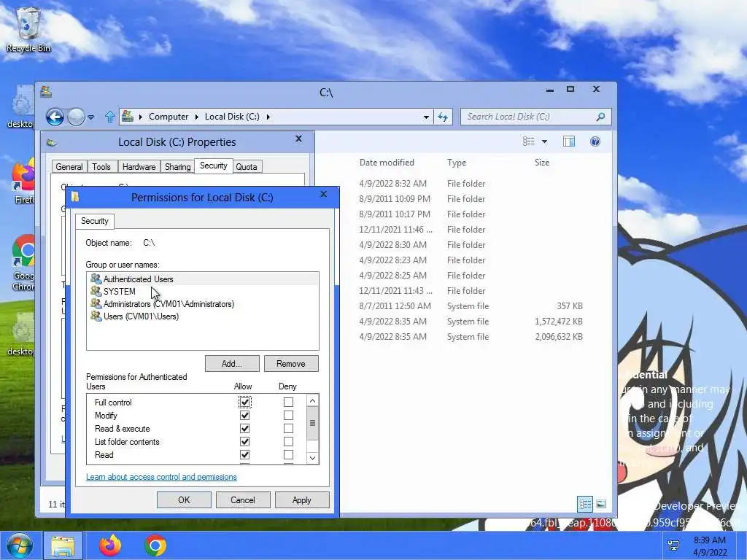This screenshot has width=747, height=560.
Task: Expand view options dropdown arrow
Action: coord(544,141)
